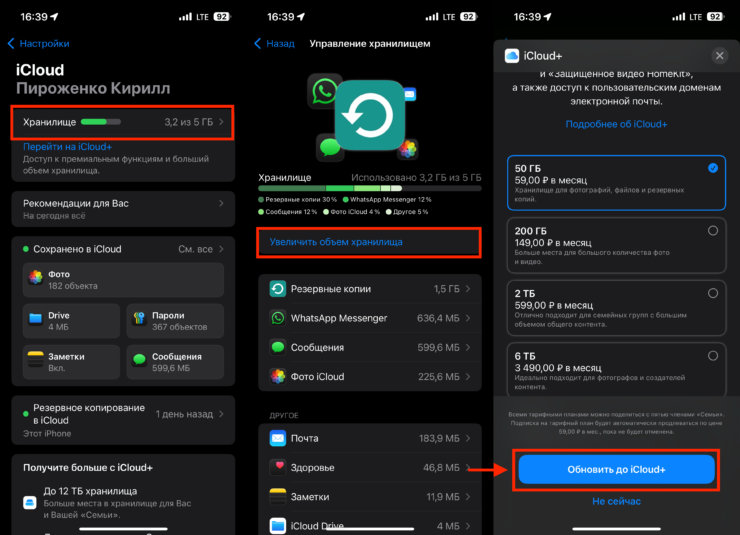
Task: Tap the Пароли keys icon tile
Action: pyautogui.click(x=139, y=318)
